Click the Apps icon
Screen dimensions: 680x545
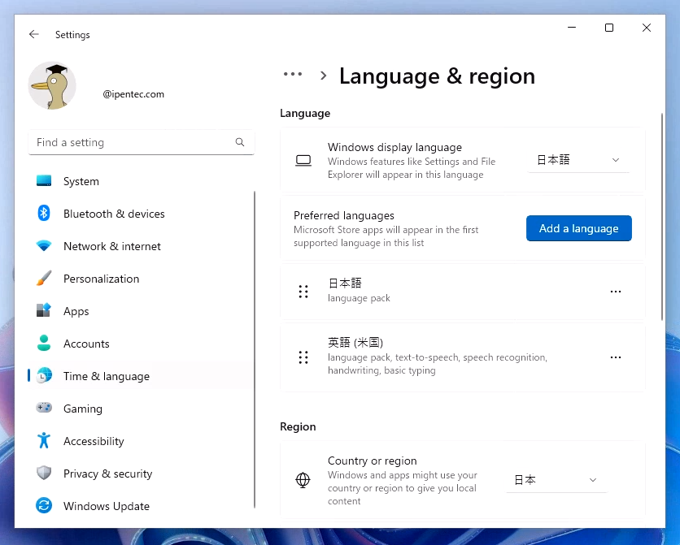(x=44, y=310)
